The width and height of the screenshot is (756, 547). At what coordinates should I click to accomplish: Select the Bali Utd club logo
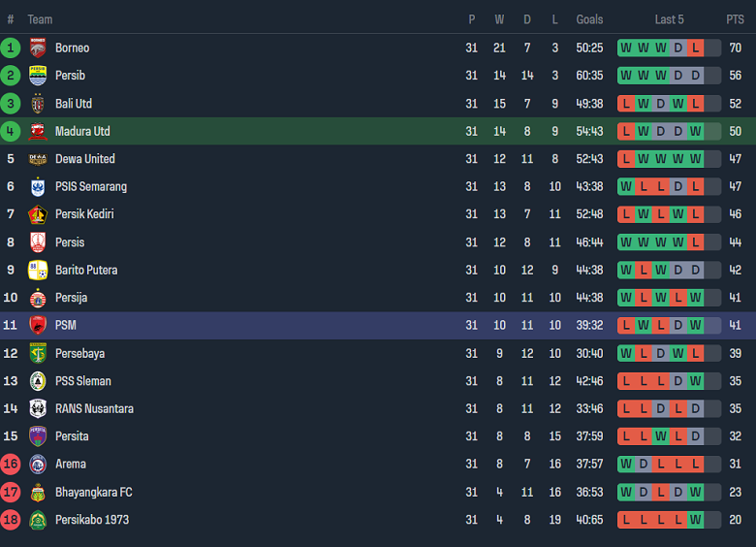(x=38, y=104)
